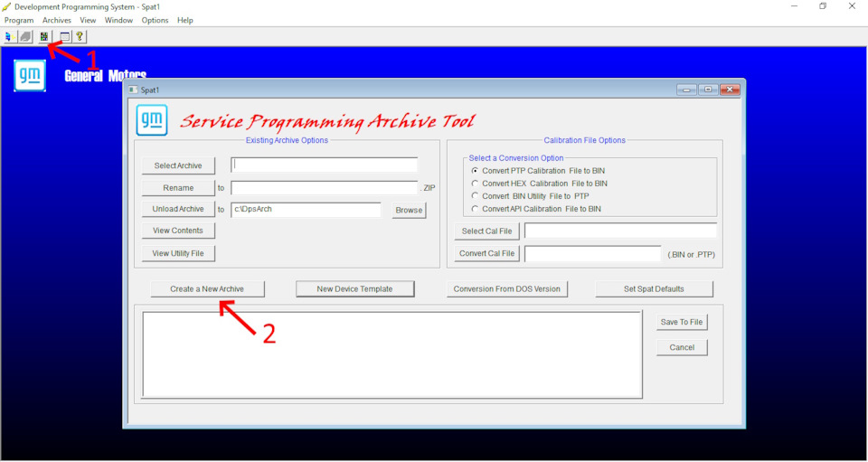Screen dimensions: 868x462
Task: Click the GM logo on the blue background
Action: click(x=30, y=76)
